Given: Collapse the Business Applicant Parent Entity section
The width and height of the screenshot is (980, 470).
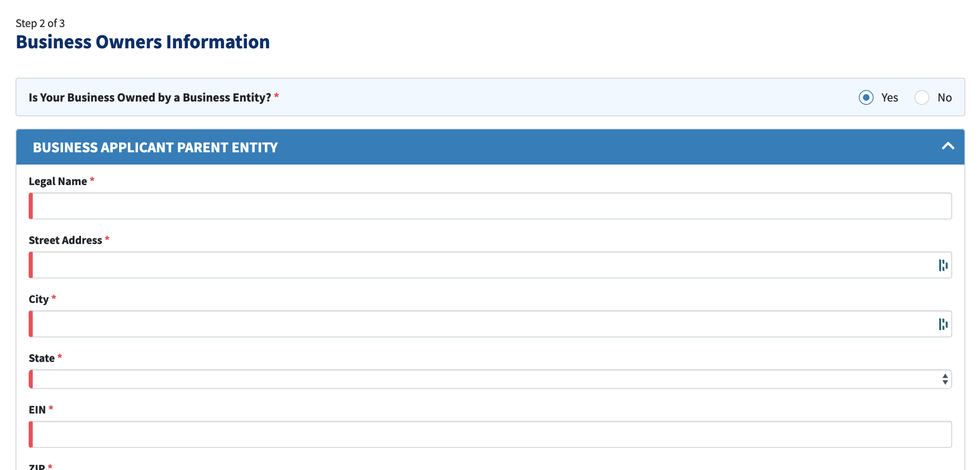Looking at the screenshot, I should pos(948,147).
